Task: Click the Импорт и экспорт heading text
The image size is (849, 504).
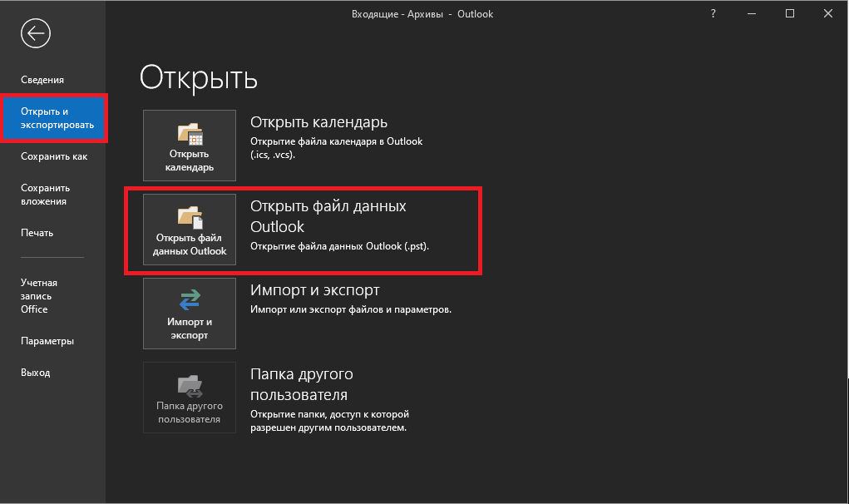Action: (315, 290)
